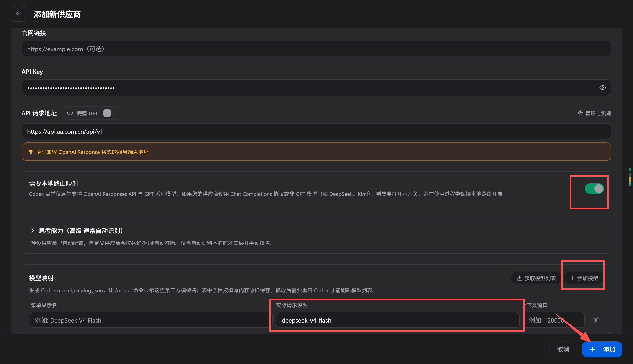Screen dimensions: 633x364
Task: Click the API Key password field
Action: coord(316,88)
